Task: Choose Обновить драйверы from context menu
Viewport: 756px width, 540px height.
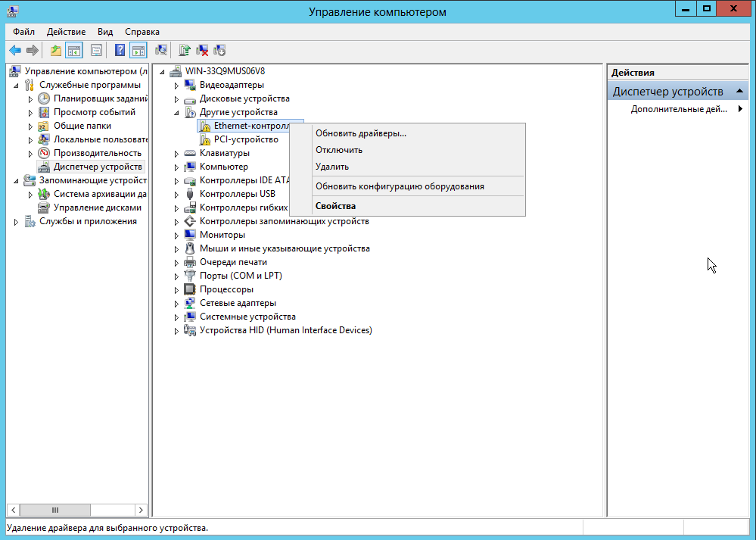Action: coord(361,133)
